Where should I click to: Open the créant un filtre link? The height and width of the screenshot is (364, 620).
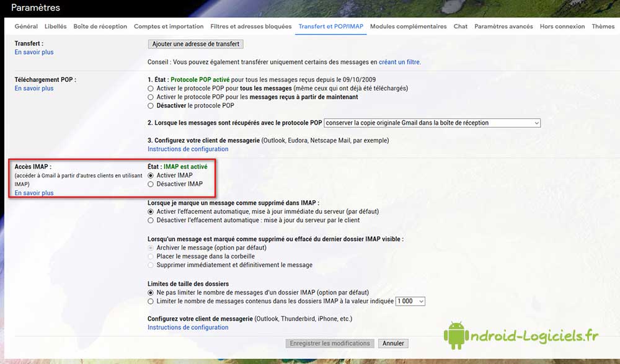pyautogui.click(x=399, y=62)
